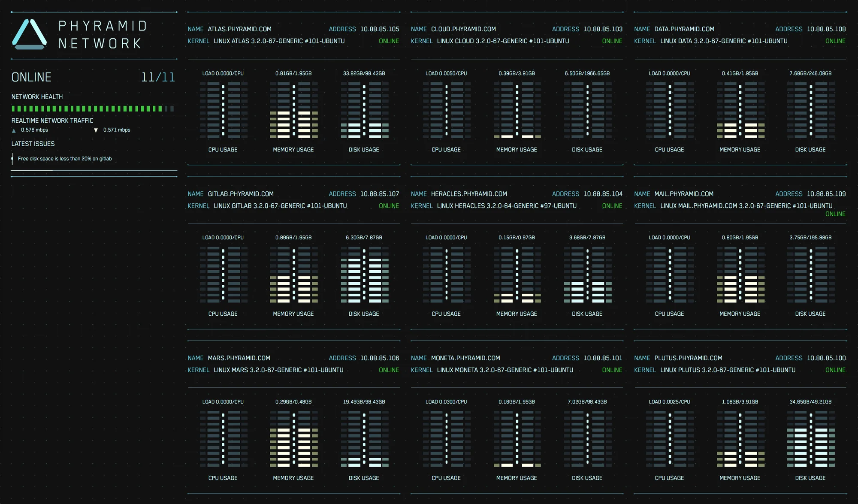Click the plutus memory usage gauge
This screenshot has width=858, height=504.
(740, 439)
